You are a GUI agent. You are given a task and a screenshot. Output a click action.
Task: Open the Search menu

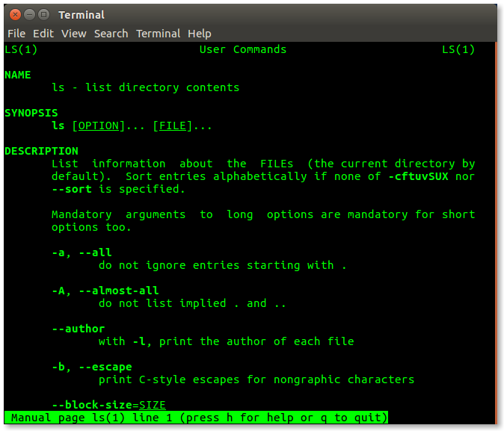111,34
